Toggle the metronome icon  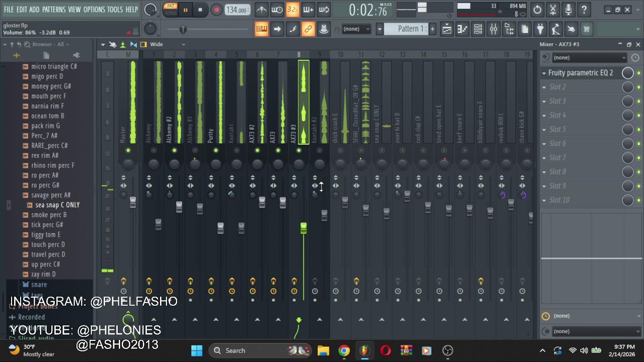(x=261, y=10)
